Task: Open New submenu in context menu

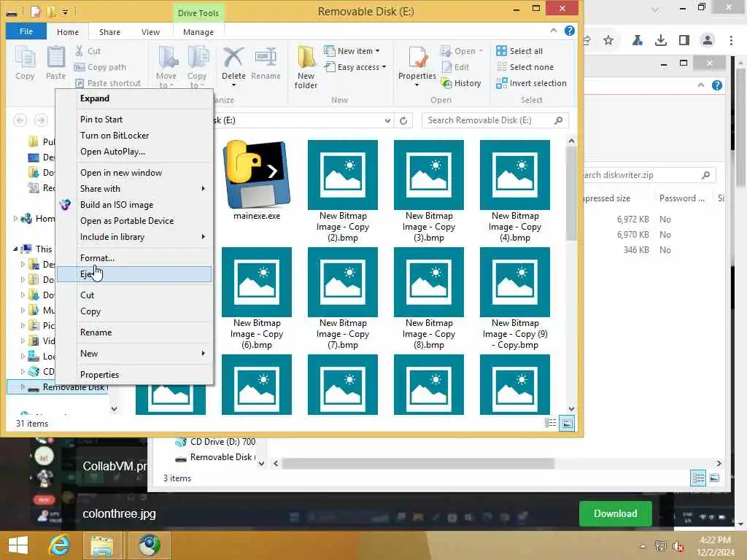Action: tap(134, 354)
